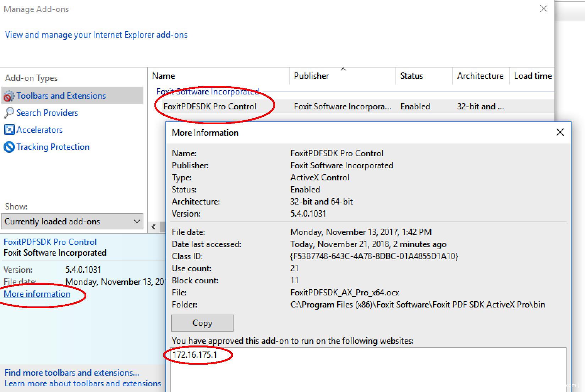Image resolution: width=585 pixels, height=392 pixels.
Task: Click the Toolbars and Extensions gear icon
Action: pyautogui.click(x=9, y=96)
